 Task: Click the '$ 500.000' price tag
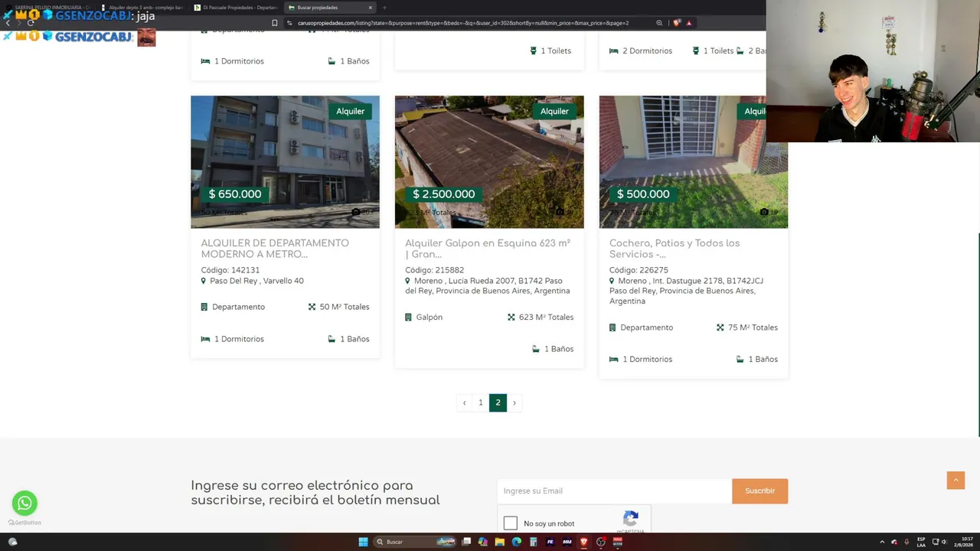click(643, 194)
